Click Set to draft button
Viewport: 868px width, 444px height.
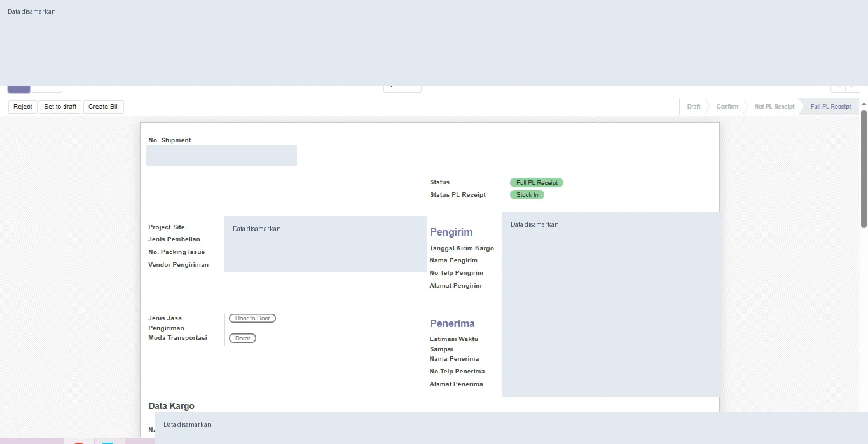click(x=60, y=107)
